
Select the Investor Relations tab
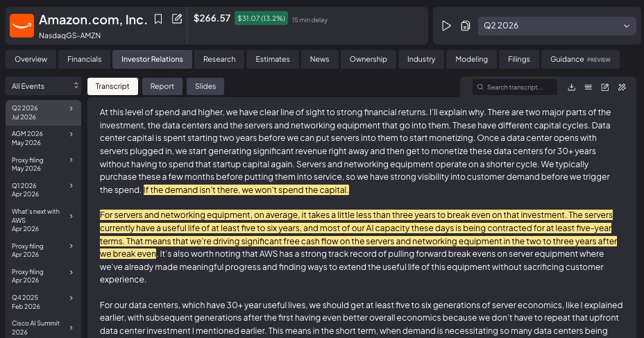pos(153,59)
